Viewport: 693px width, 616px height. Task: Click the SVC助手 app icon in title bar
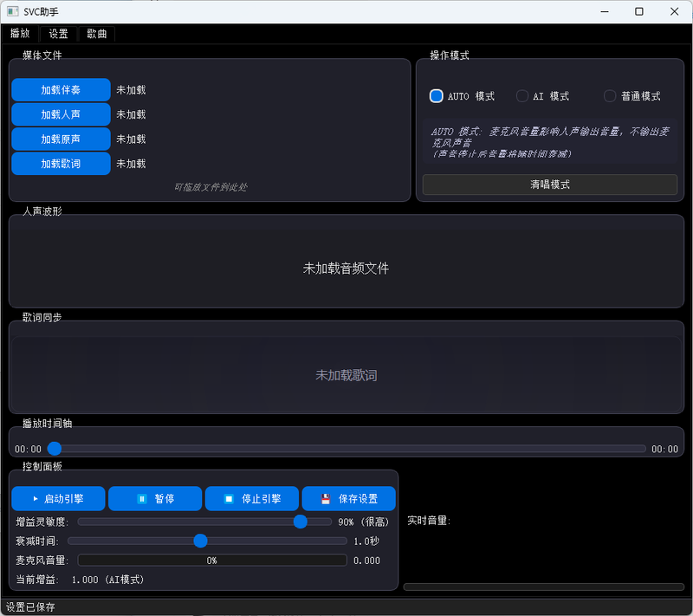coord(13,11)
